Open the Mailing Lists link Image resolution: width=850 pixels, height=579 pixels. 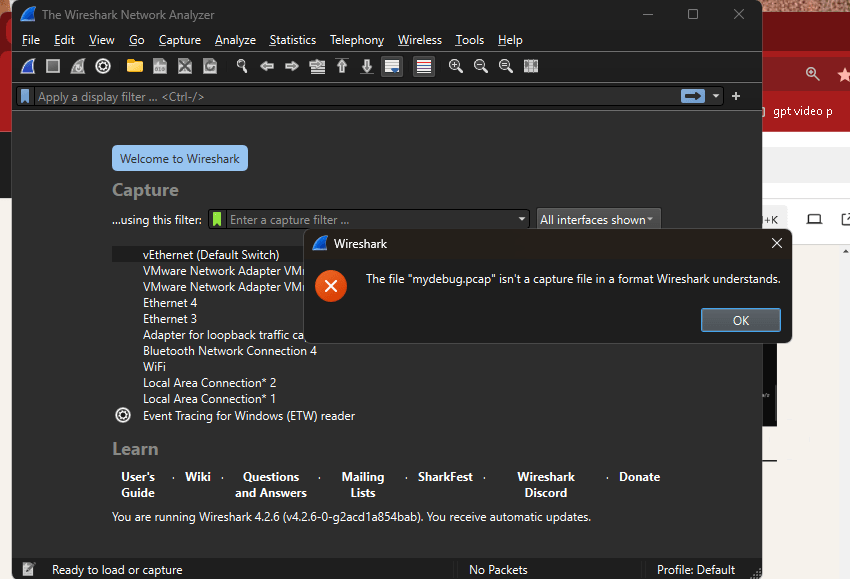coord(363,485)
